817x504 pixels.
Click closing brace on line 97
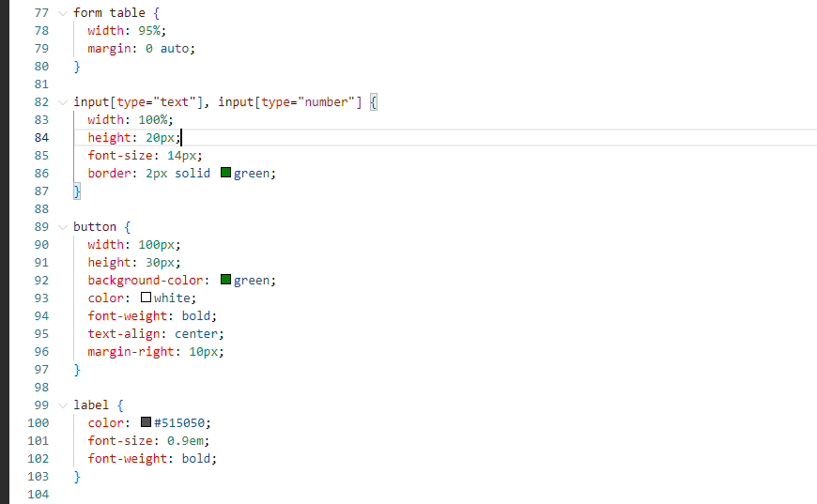coord(77,370)
